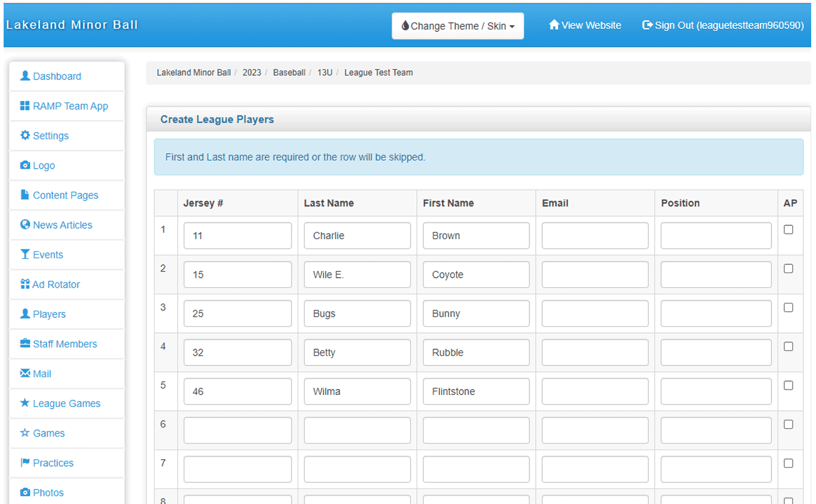The image size is (816, 504).
Task: Open Photos via the camera icon
Action: pos(25,493)
